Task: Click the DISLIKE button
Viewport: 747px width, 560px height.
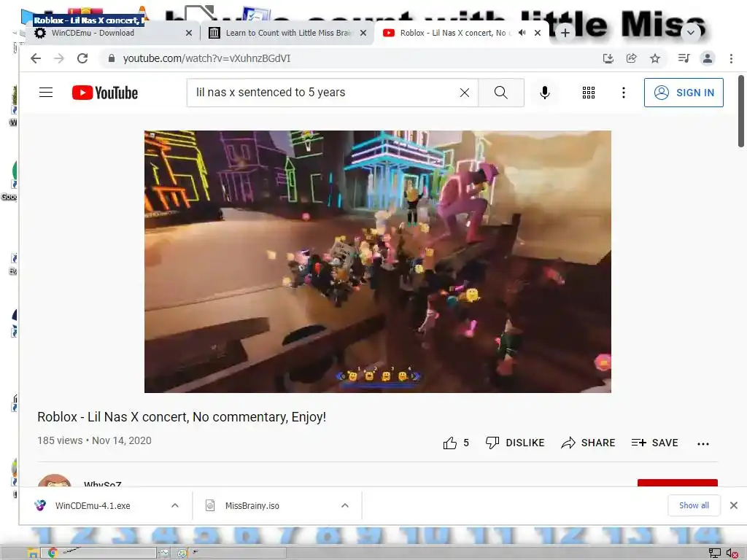Action: click(x=514, y=443)
